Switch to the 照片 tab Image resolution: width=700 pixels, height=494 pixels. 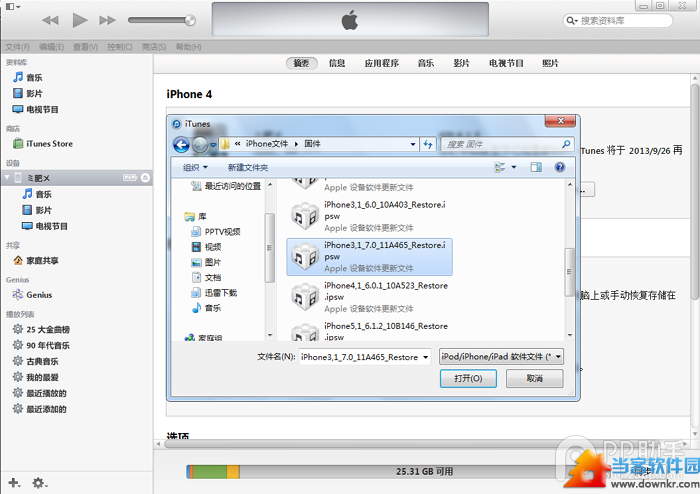[550, 63]
